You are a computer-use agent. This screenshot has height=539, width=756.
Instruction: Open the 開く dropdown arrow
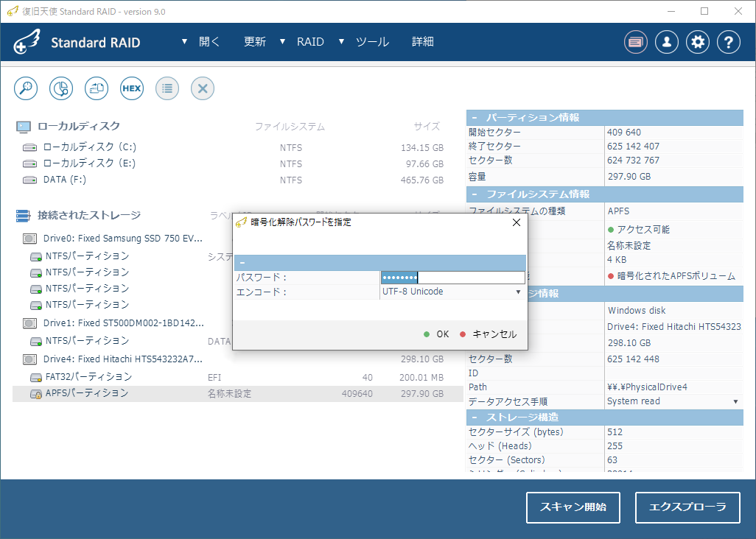(x=184, y=42)
